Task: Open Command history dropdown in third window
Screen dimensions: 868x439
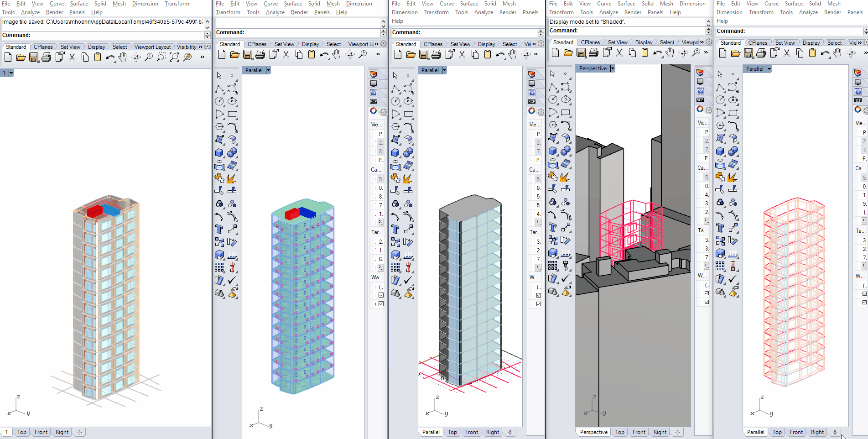Action: point(541,32)
